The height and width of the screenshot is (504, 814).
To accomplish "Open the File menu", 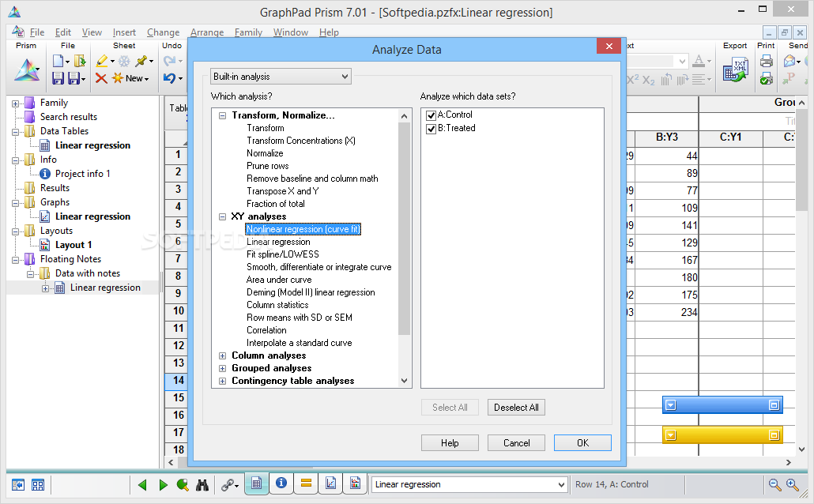I will (x=37, y=32).
